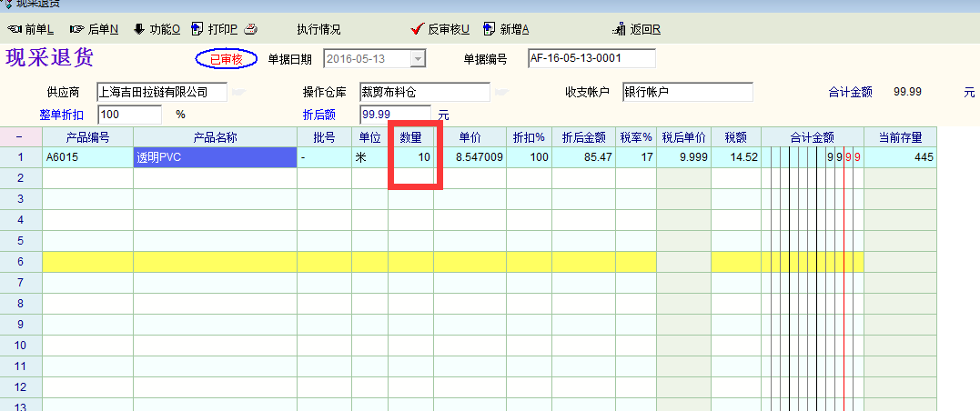Open the 功能O function menu arrow
This screenshot has width=980, height=411.
coord(139,29)
